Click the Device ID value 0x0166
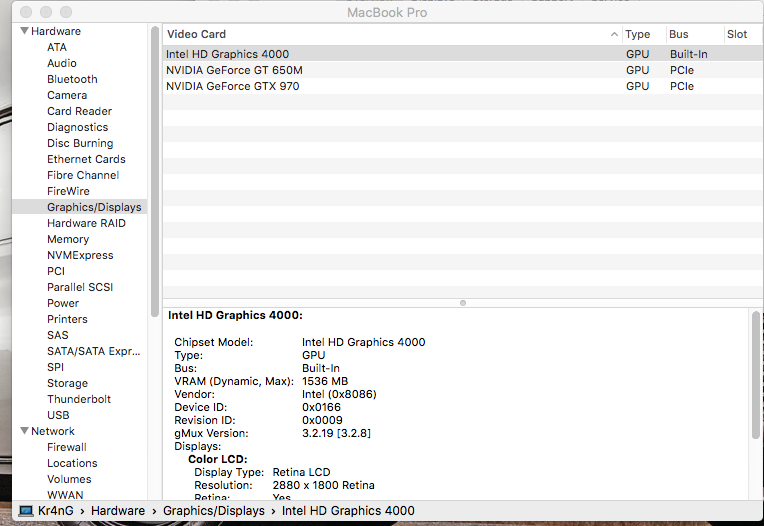 [321, 407]
